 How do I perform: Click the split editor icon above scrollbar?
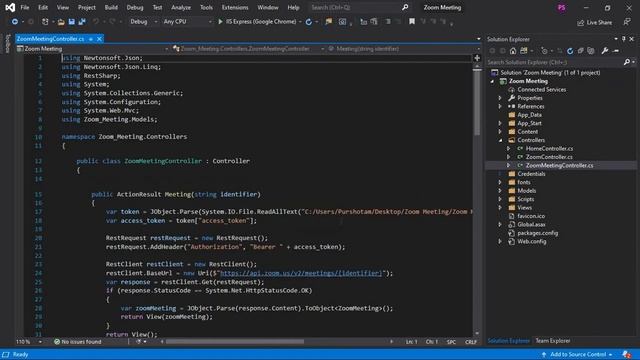[x=477, y=58]
